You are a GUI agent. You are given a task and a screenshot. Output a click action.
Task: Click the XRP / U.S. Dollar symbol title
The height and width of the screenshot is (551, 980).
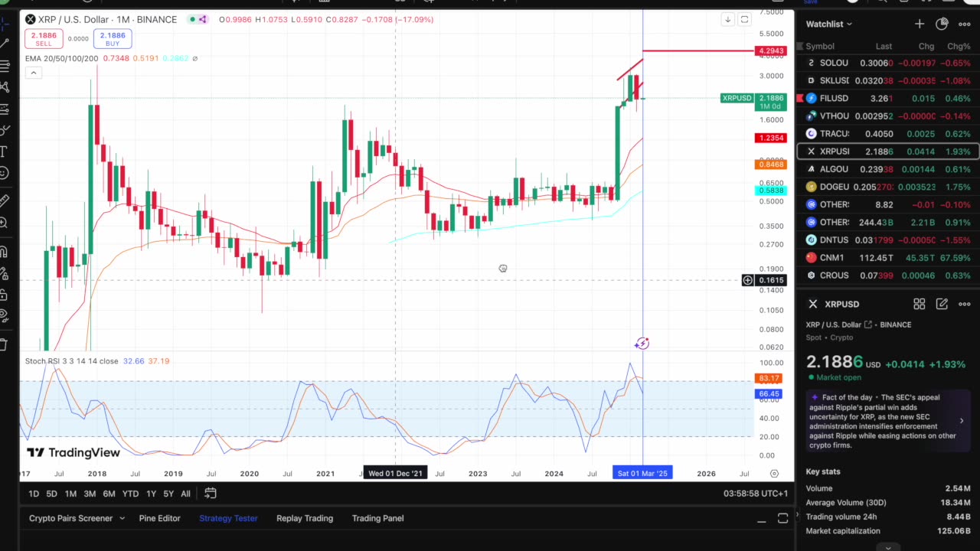coord(107,19)
